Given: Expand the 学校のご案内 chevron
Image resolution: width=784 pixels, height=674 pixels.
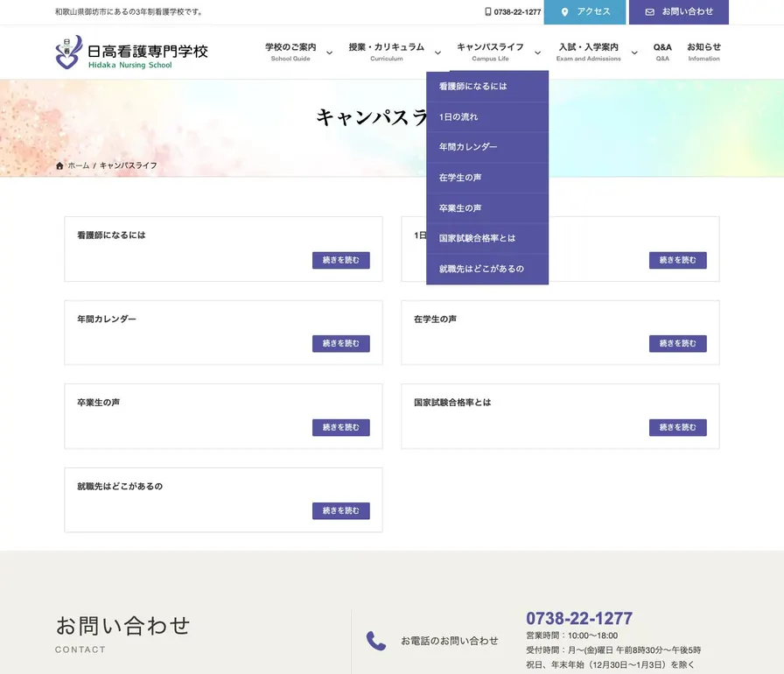Looking at the screenshot, I should coord(330,53).
